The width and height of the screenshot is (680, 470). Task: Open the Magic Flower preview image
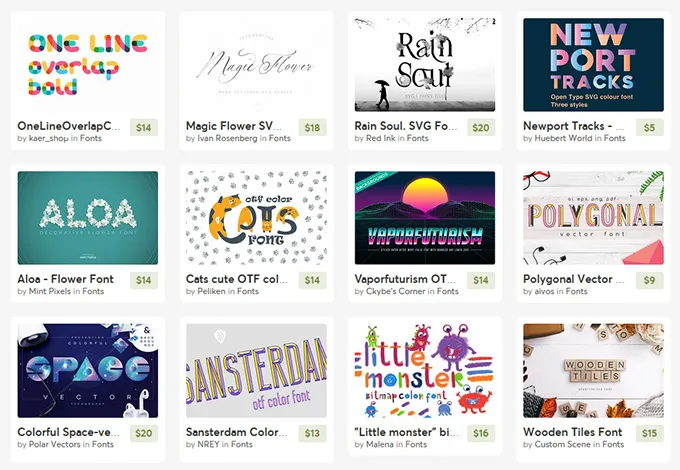[256, 65]
